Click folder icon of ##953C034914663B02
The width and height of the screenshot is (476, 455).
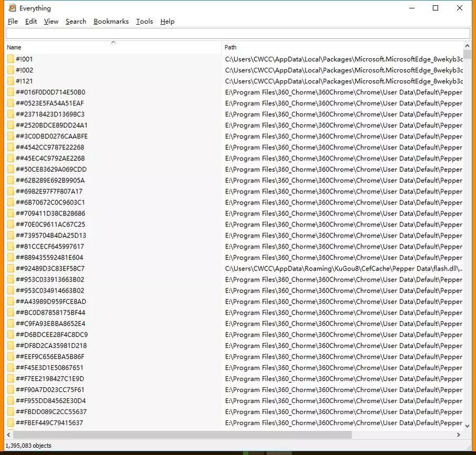click(x=11, y=291)
